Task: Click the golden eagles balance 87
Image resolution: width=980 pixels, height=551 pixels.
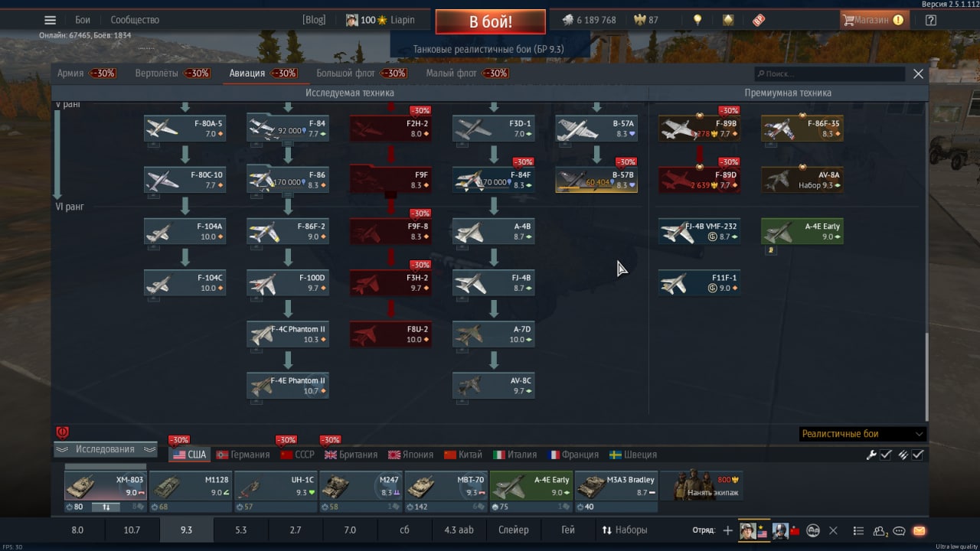Action: coord(646,20)
